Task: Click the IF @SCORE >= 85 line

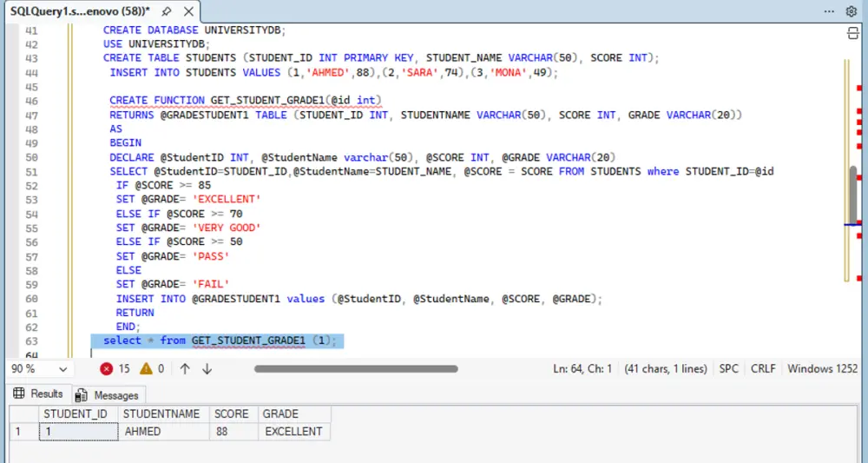Action: (x=163, y=186)
